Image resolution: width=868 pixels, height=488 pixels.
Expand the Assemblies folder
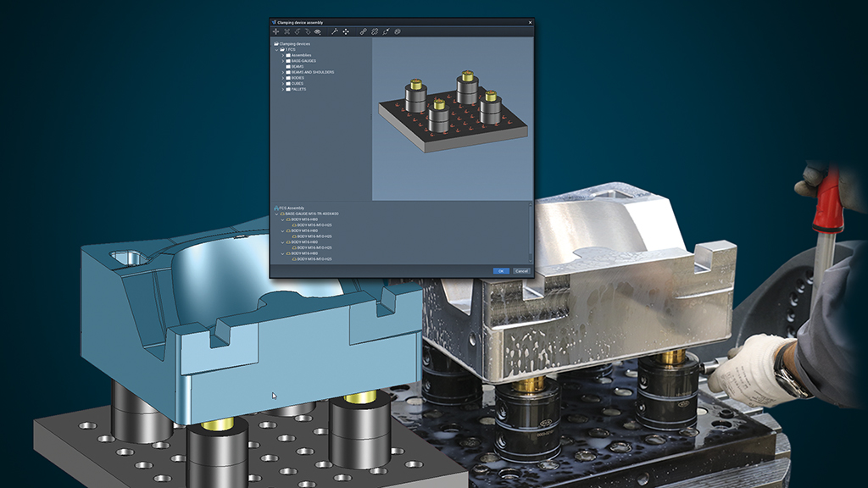coord(283,55)
